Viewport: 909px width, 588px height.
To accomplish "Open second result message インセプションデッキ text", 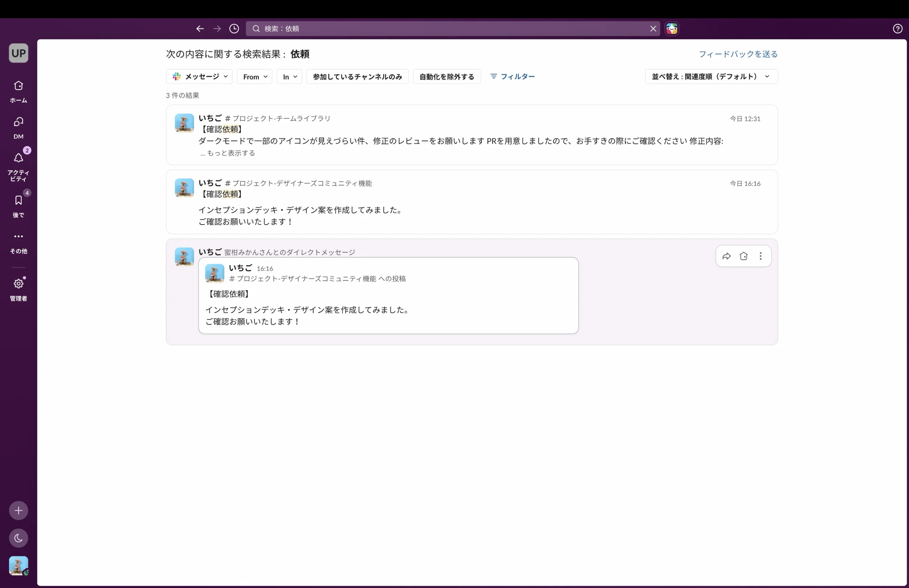I will (301, 210).
